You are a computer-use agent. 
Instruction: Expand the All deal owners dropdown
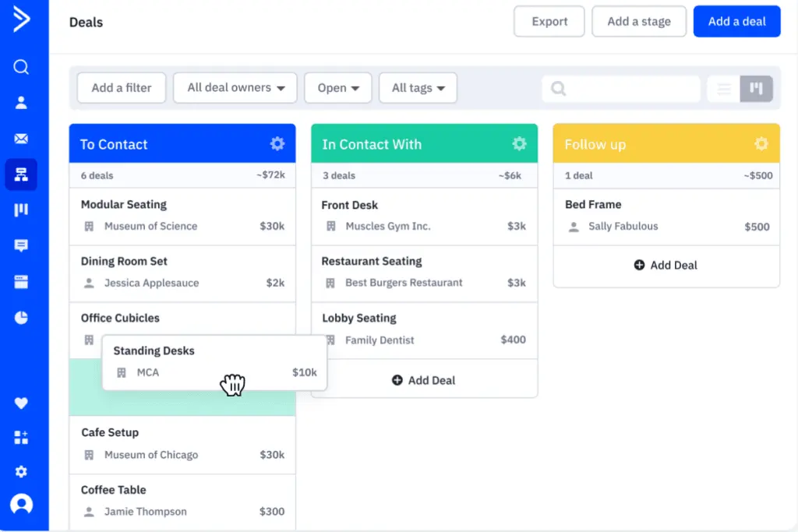click(235, 88)
